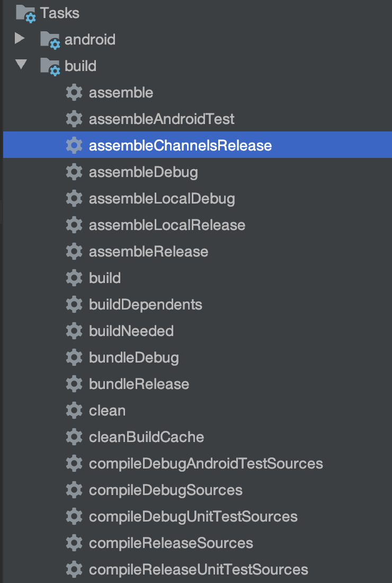Viewport: 392px width, 583px height.
Task: Click gear icon next to assemble
Action: [x=74, y=93]
